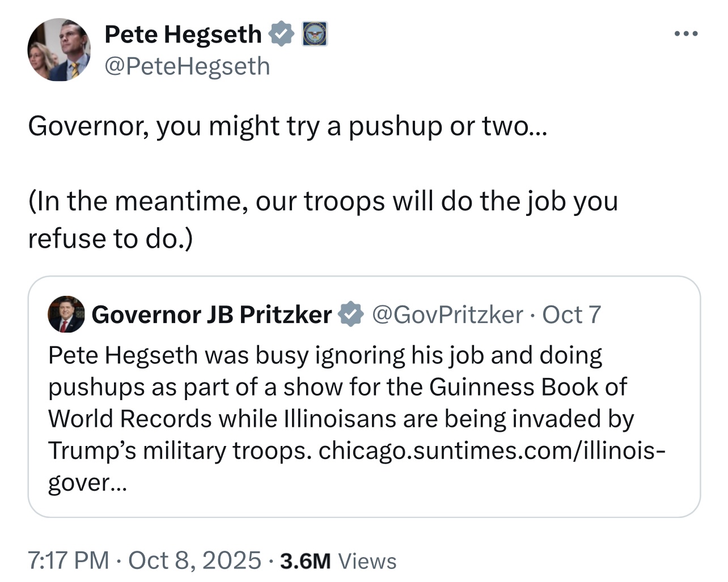The image size is (728, 582).
Task: Click the 7:17 PM timestamp
Action: pos(68,560)
